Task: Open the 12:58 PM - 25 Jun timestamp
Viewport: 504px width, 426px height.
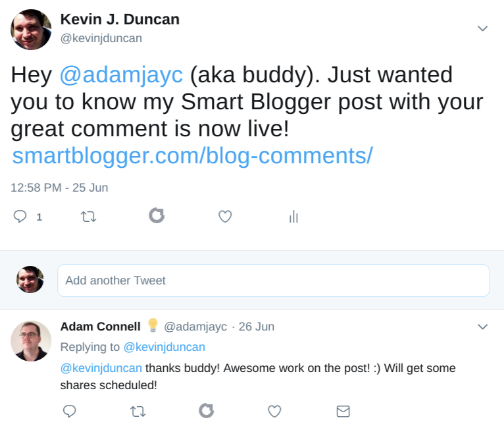Action: 59,188
